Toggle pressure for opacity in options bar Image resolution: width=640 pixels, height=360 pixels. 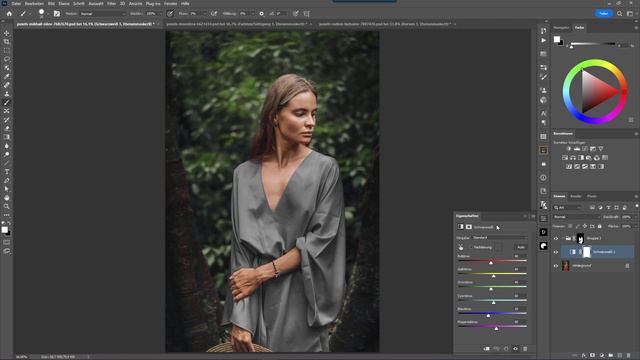coord(170,13)
